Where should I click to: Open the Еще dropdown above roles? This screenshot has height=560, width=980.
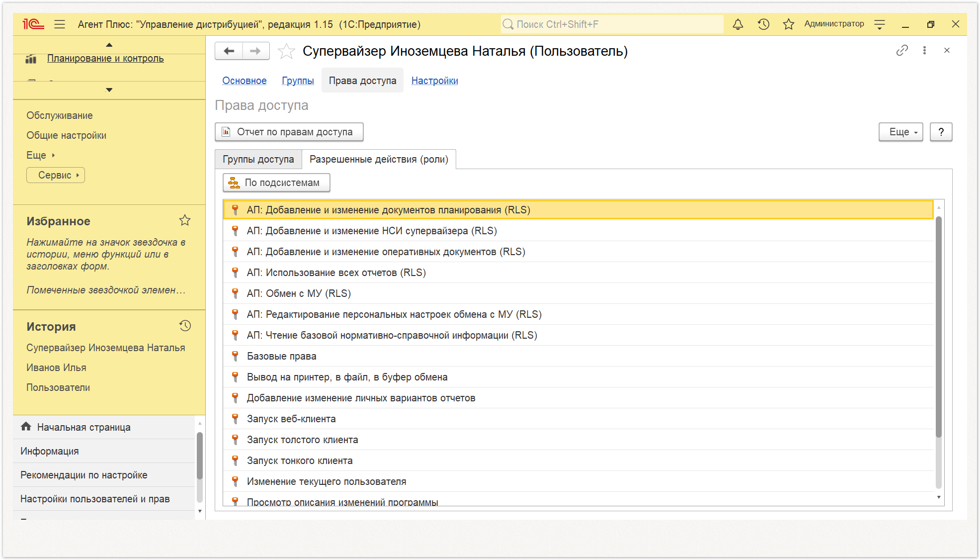pyautogui.click(x=900, y=132)
